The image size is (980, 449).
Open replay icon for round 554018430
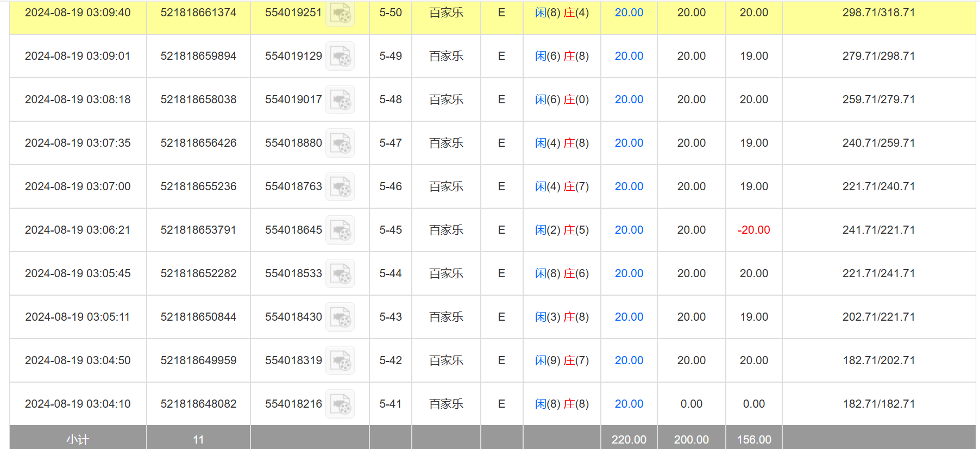pos(340,317)
